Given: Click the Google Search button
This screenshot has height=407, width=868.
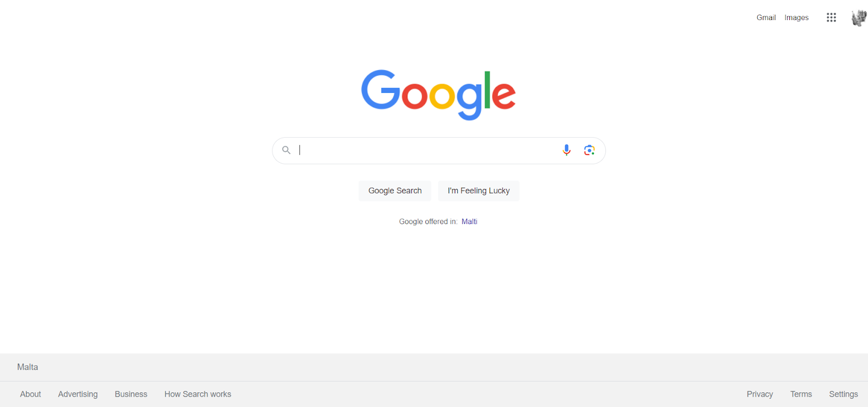Looking at the screenshot, I should click(x=395, y=191).
